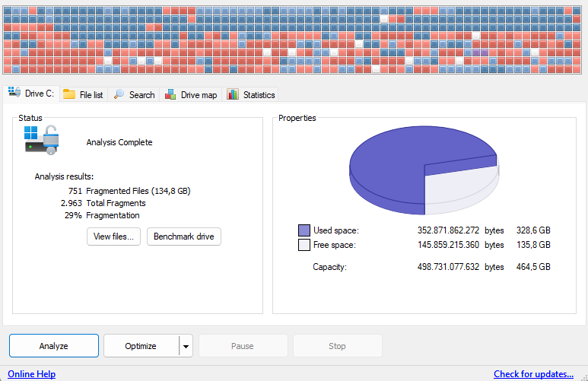Viewport: 588px width, 381px height.
Task: Click the Statistics bar chart icon
Action: [233, 94]
